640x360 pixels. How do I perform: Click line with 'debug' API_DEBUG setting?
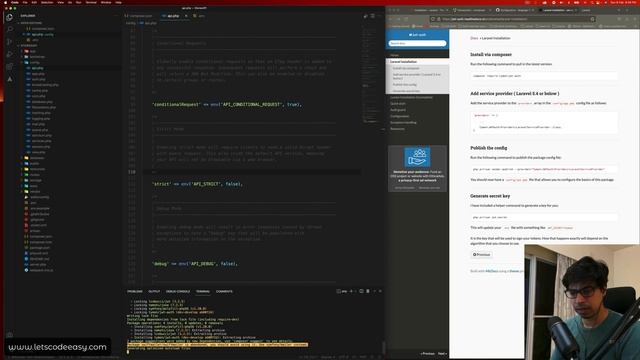coord(195,264)
